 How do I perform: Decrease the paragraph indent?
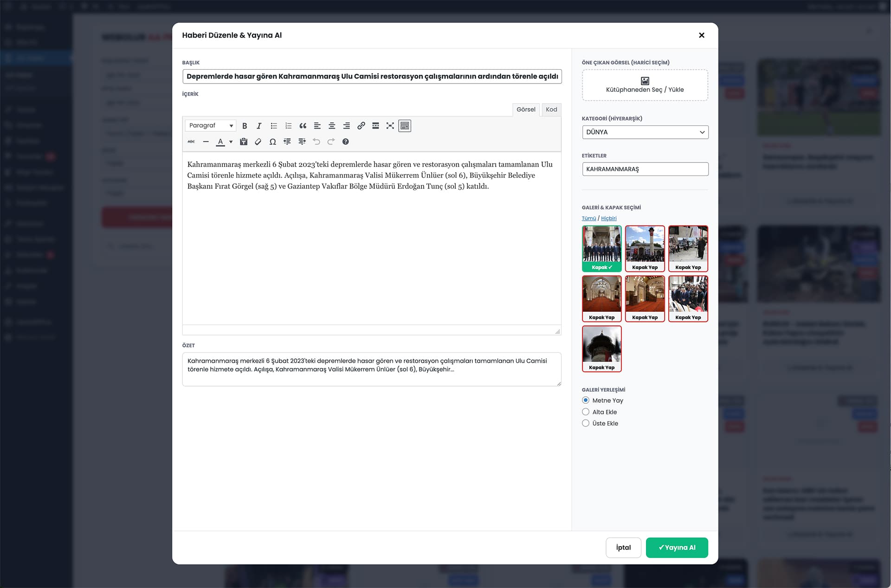pyautogui.click(x=287, y=142)
